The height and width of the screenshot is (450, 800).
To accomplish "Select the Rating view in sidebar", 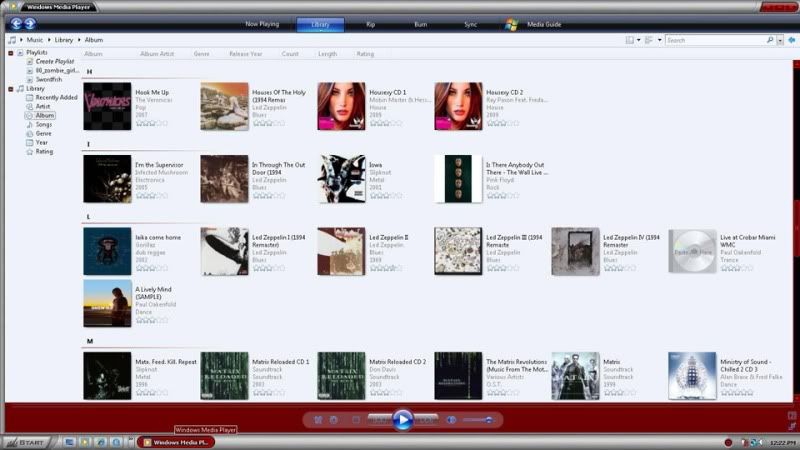I will coord(44,152).
